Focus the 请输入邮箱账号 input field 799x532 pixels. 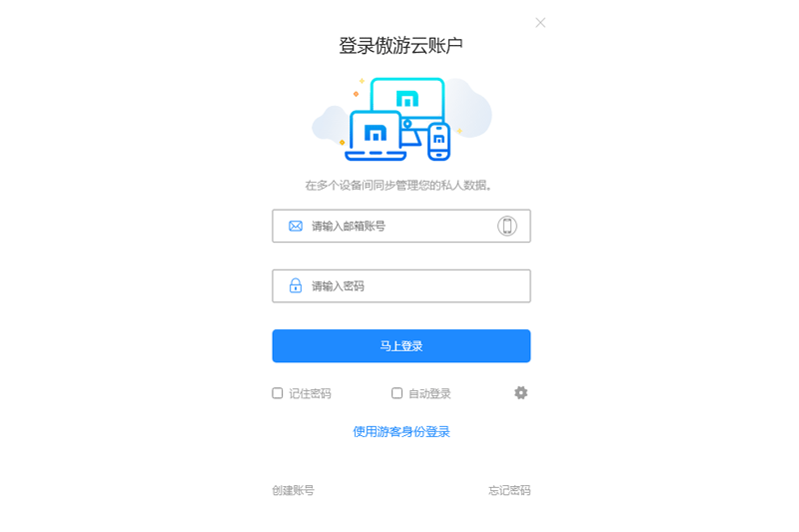tap(401, 226)
